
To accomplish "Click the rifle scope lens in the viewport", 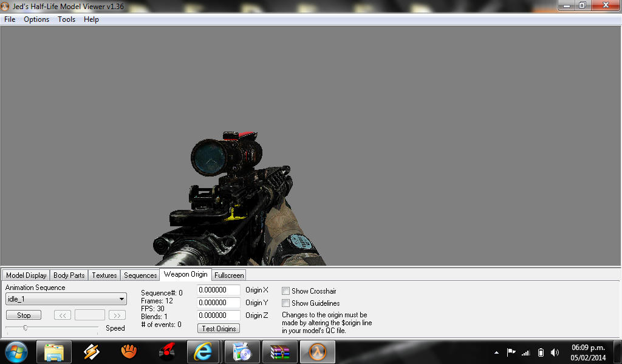I will tap(209, 158).
